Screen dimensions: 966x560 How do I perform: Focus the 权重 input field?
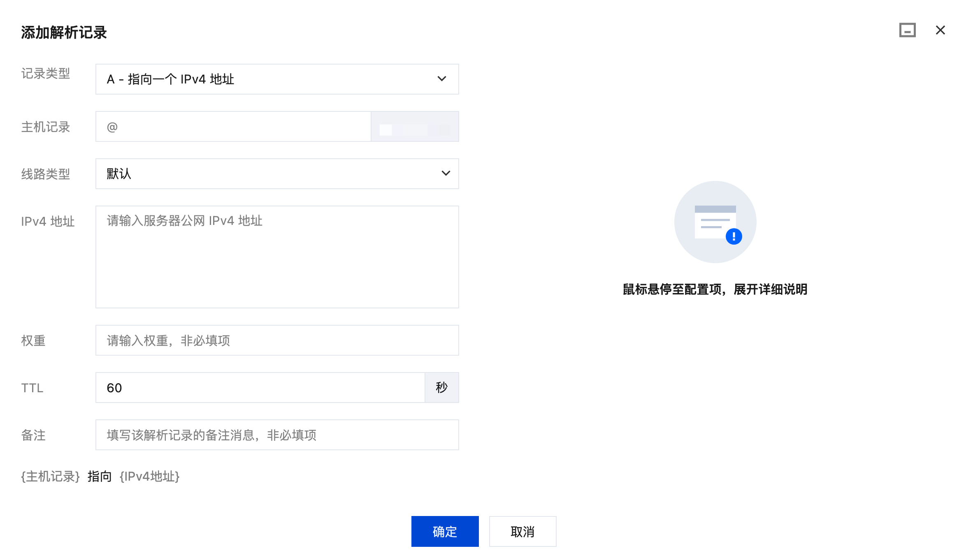276,340
